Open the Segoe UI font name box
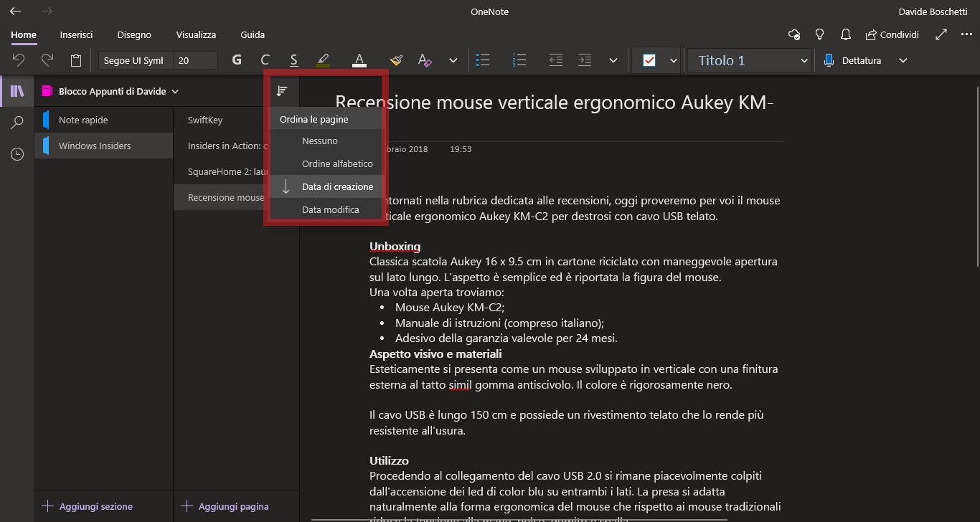Viewport: 980px width, 522px height. pos(135,60)
